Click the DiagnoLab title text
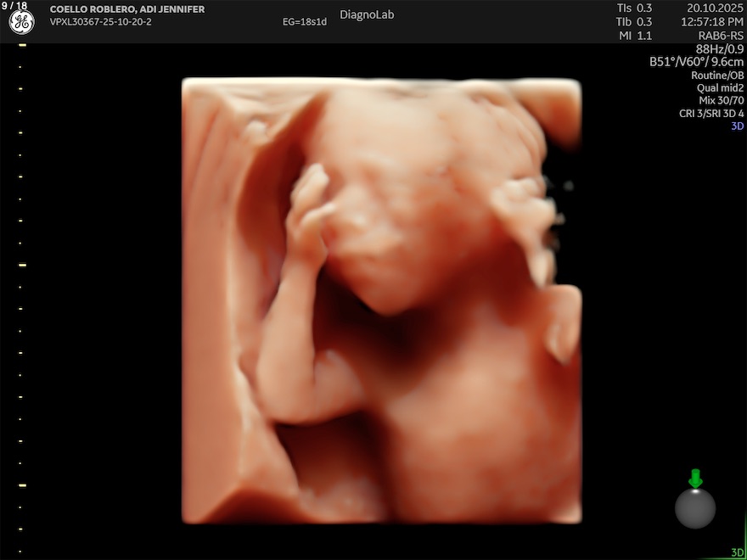The height and width of the screenshot is (560, 747). (367, 14)
